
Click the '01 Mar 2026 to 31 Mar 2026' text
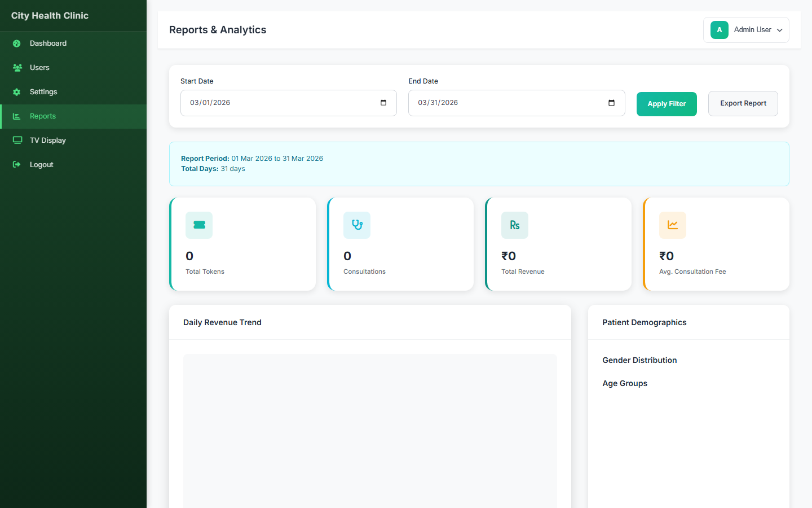pos(277,159)
